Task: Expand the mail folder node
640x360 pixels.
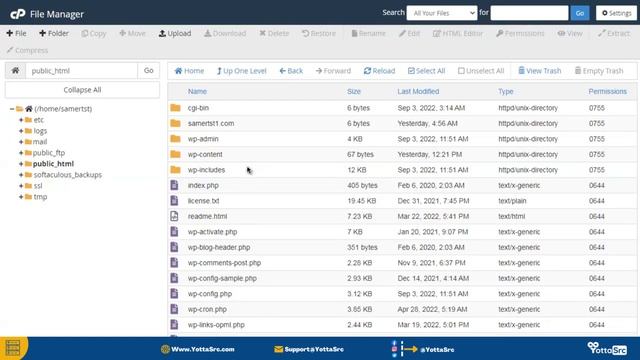Action: 21,142
